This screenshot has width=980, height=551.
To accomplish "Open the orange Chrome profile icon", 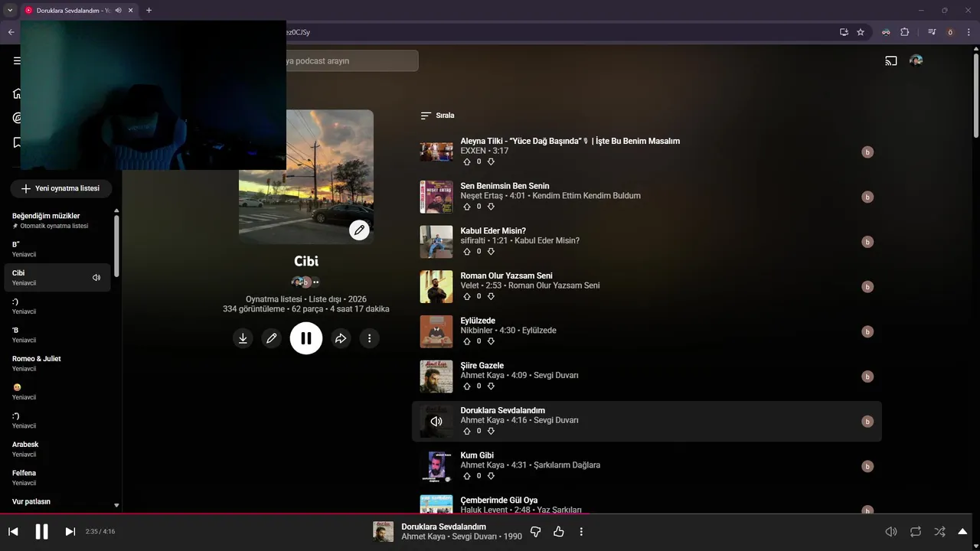I will click(950, 32).
